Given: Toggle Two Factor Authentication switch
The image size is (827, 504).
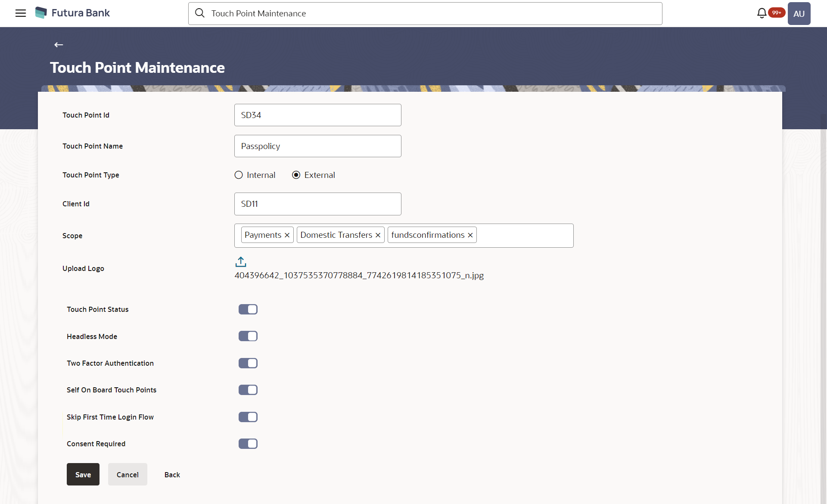Looking at the screenshot, I should coord(248,363).
